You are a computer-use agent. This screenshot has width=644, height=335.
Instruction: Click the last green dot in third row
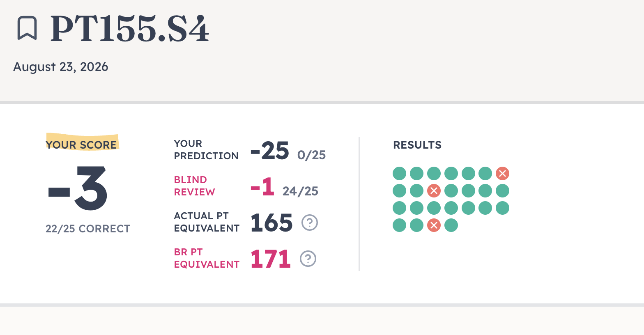[x=502, y=208]
